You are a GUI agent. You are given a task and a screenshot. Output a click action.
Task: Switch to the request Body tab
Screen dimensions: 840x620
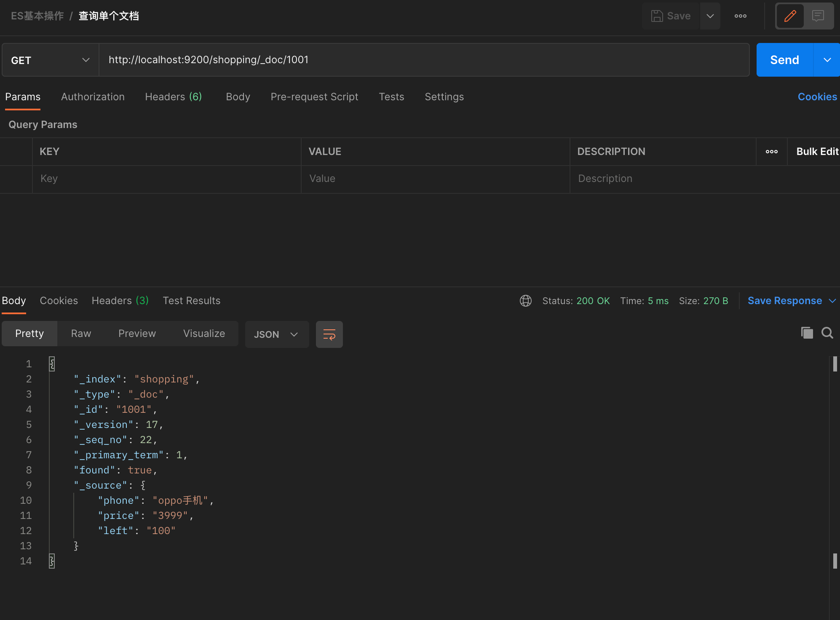pos(238,97)
